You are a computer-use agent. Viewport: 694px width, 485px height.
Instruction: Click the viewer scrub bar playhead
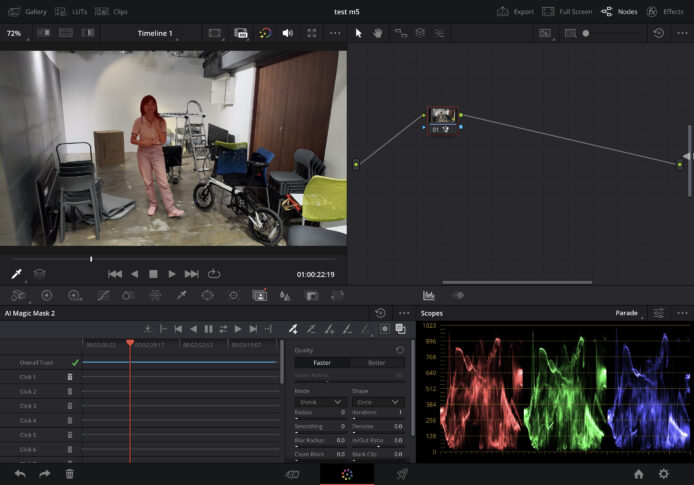tap(91, 259)
